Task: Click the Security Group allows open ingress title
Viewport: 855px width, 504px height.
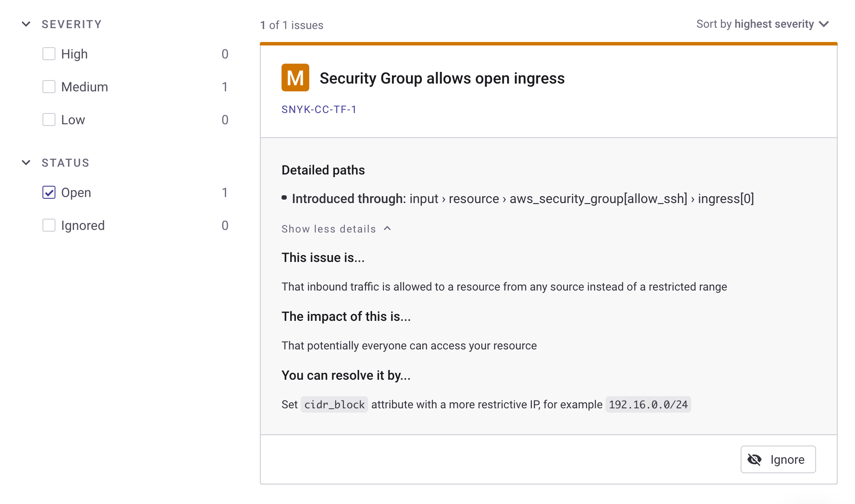Action: tap(442, 78)
